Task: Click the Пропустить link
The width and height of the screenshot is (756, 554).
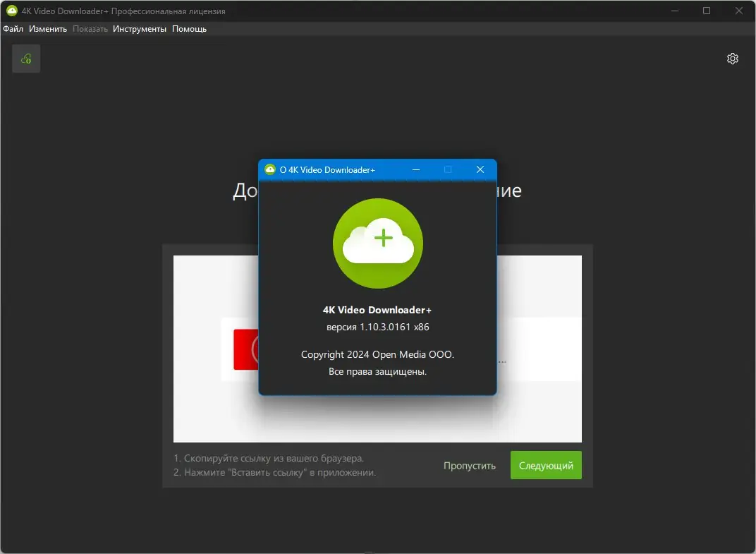Action: coord(469,466)
